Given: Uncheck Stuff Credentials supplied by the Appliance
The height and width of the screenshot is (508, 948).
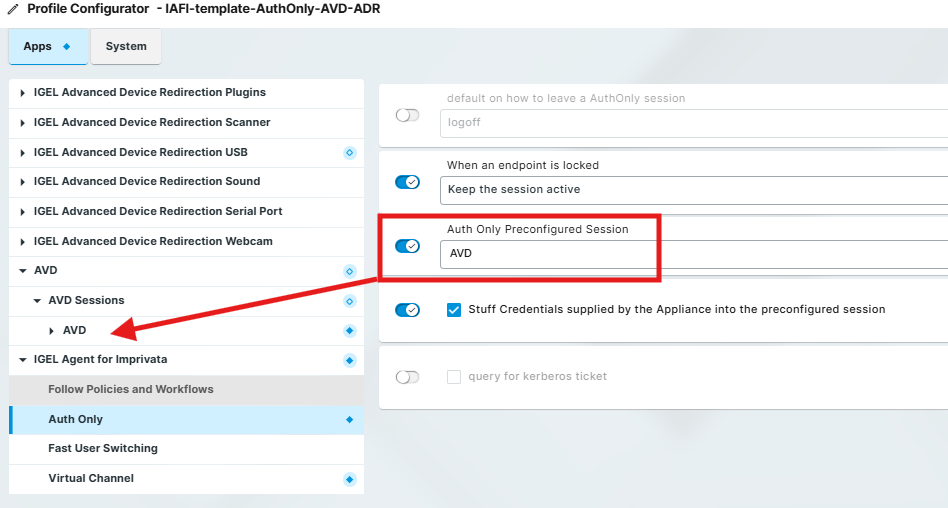Looking at the screenshot, I should tap(454, 310).
